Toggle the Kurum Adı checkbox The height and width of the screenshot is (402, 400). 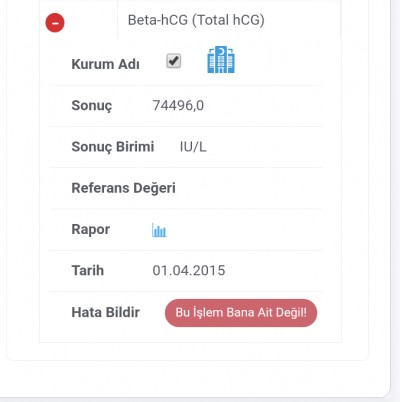click(174, 61)
